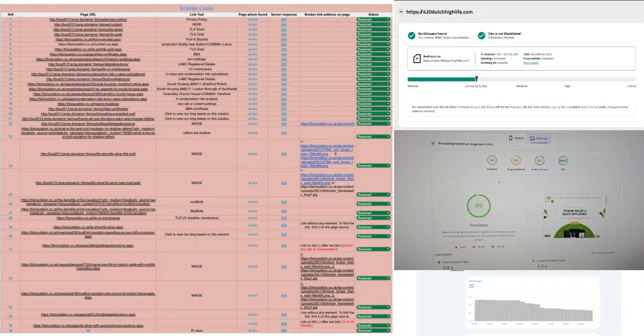
Task: Click the Low Security Risk label
Action: (476, 86)
